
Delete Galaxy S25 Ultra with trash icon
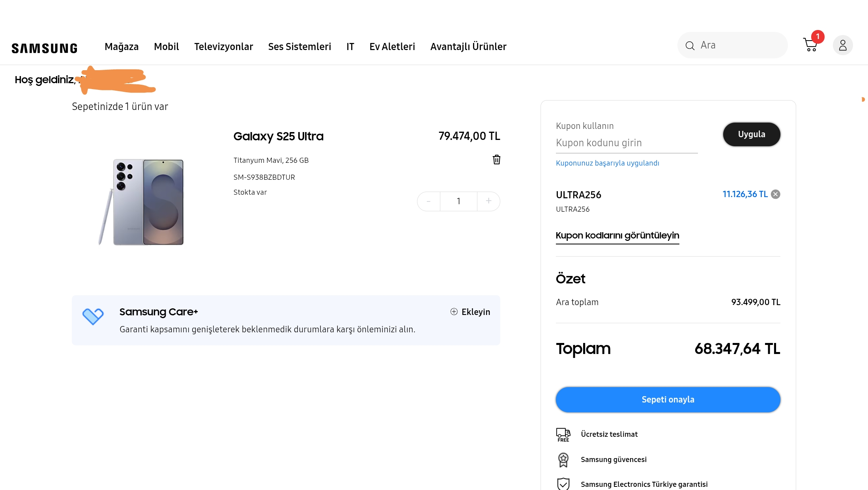point(496,160)
